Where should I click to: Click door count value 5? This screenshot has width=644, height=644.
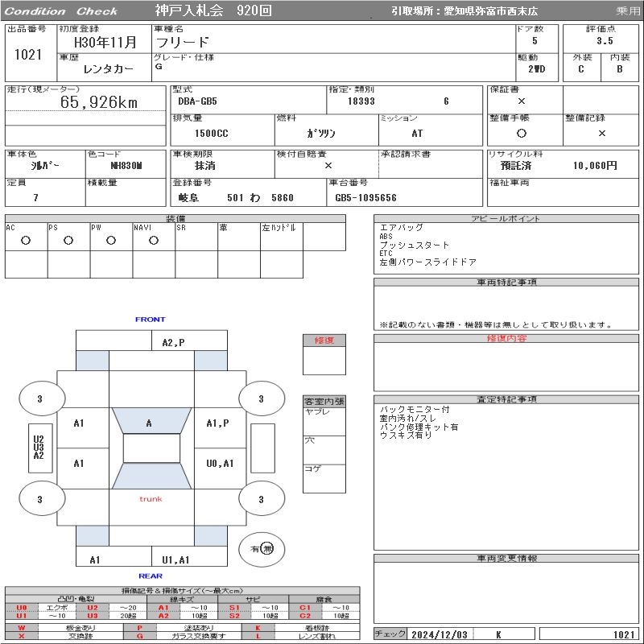[535, 41]
